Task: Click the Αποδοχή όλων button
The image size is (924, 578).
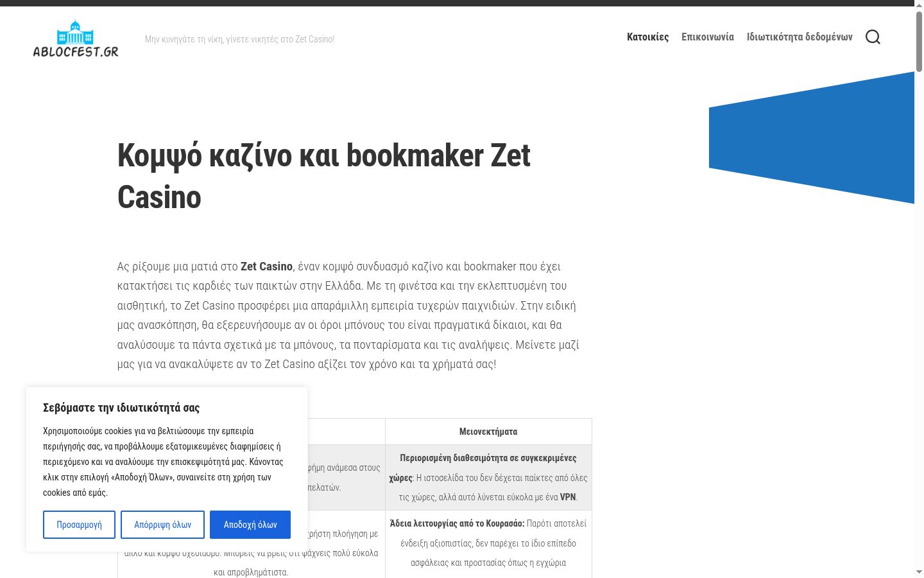Action: coord(250,525)
